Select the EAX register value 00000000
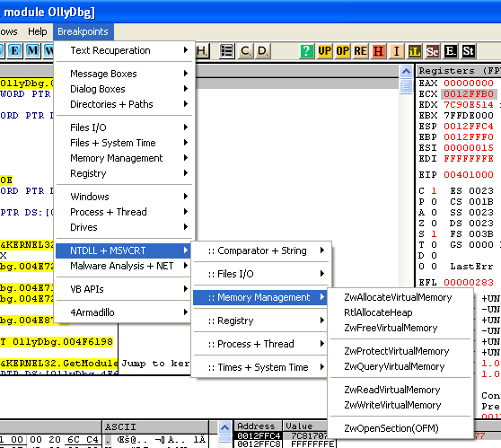 pos(469,83)
